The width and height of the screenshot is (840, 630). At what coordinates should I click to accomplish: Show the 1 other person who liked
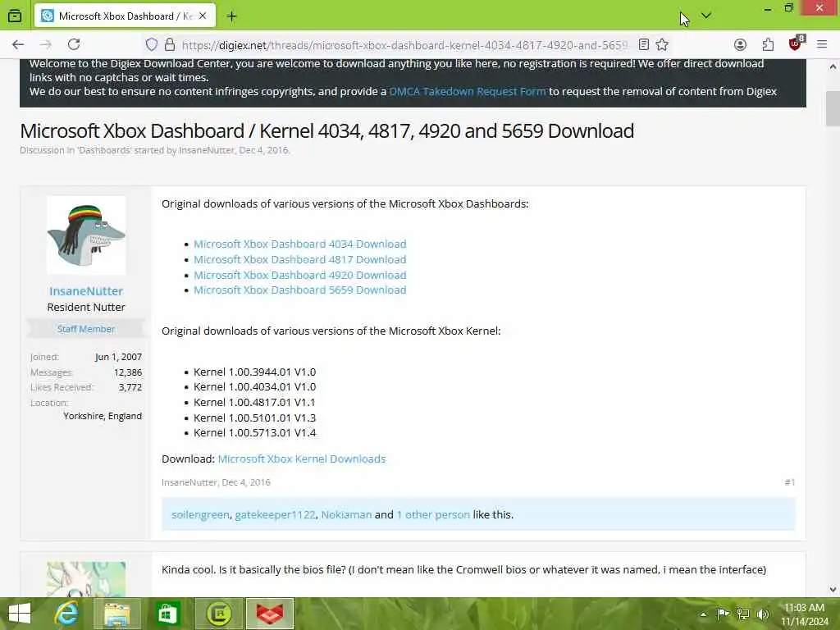(x=433, y=515)
